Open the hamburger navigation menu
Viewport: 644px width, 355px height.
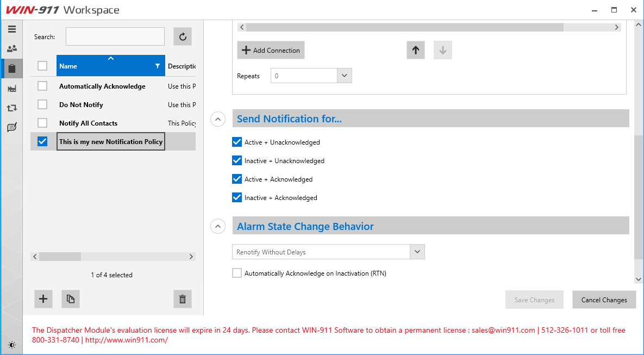(11, 29)
